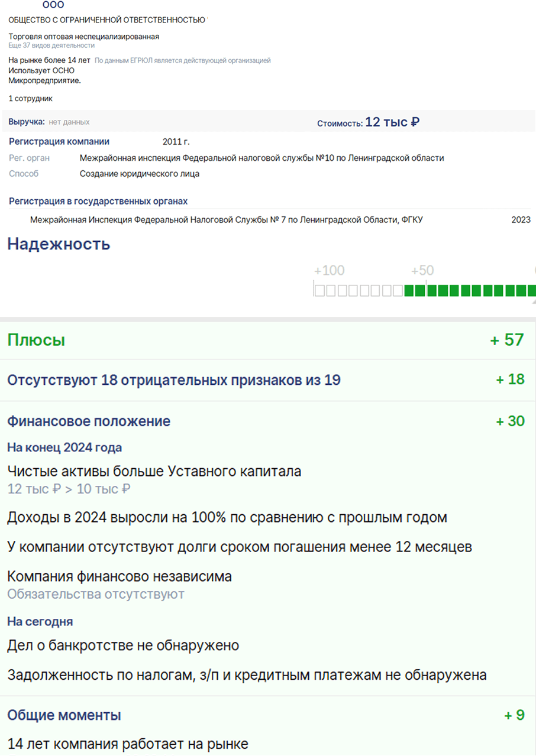536x756 pixels.
Task: Click the '12 тыс ₽' company value
Action: (x=393, y=122)
